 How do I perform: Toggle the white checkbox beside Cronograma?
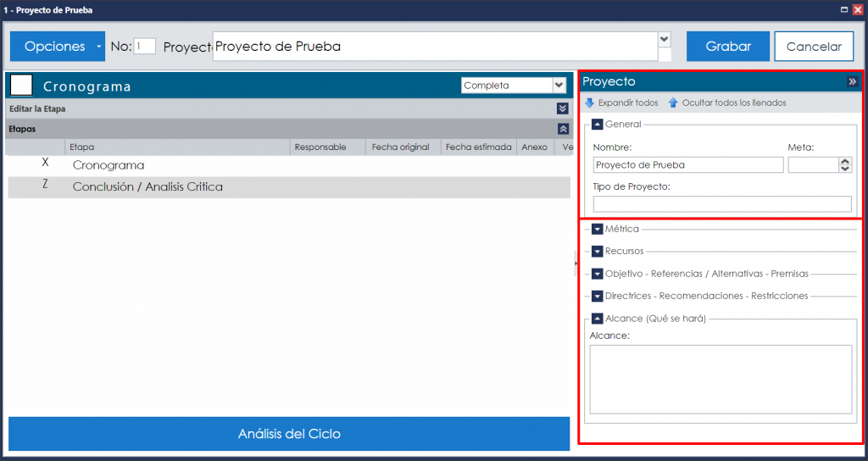(x=21, y=86)
